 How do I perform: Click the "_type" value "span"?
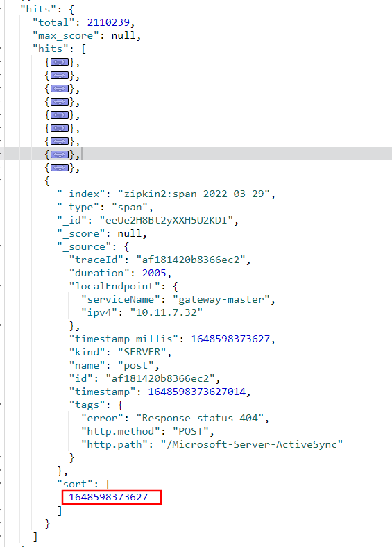[x=130, y=208]
